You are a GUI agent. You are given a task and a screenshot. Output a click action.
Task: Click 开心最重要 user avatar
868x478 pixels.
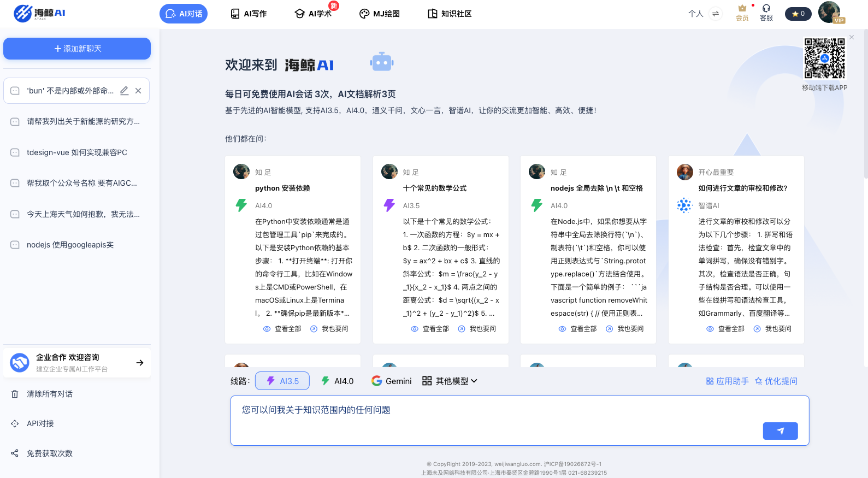(x=685, y=172)
